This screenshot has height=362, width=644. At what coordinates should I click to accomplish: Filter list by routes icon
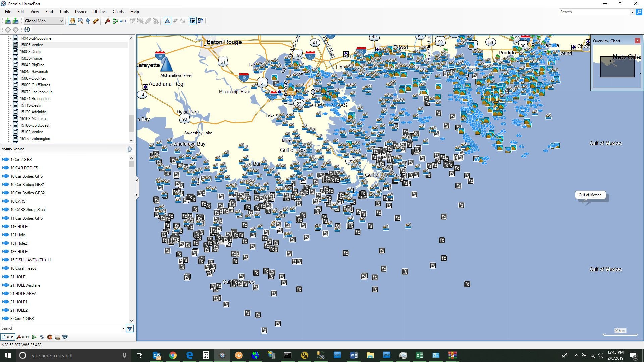click(x=34, y=337)
